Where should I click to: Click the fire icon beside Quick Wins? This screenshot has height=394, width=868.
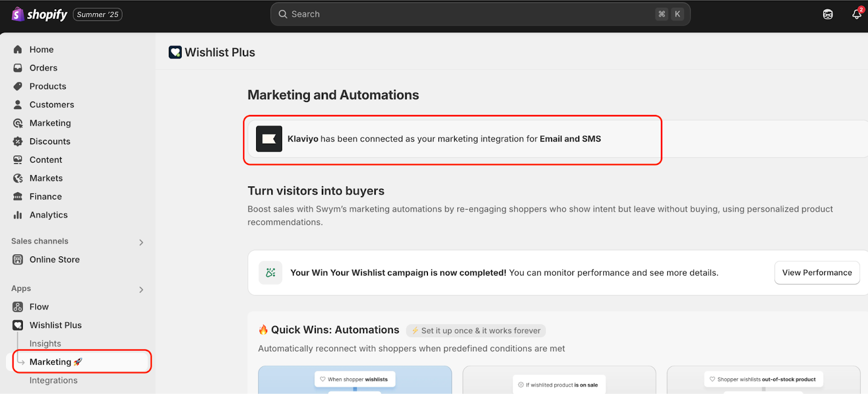coord(263,330)
